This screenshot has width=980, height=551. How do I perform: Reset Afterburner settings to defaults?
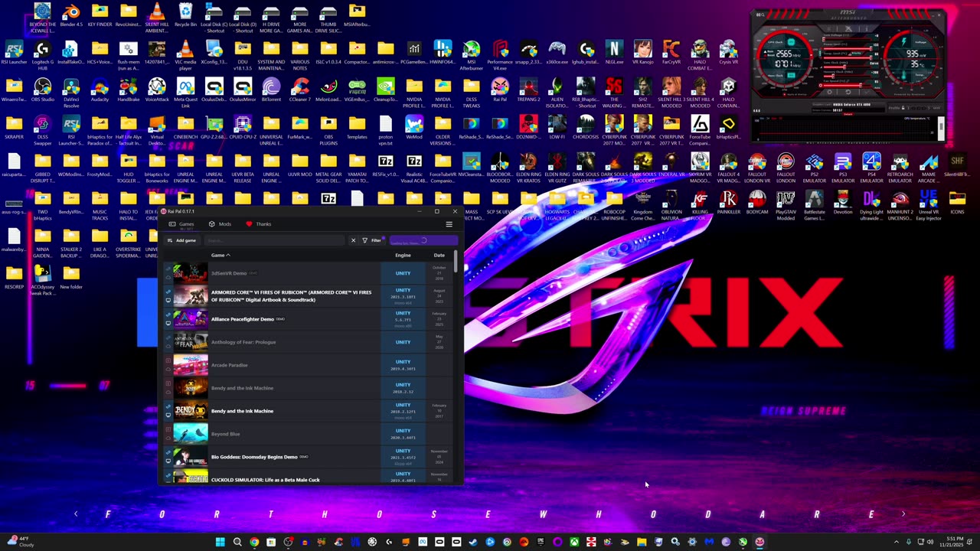click(x=848, y=92)
